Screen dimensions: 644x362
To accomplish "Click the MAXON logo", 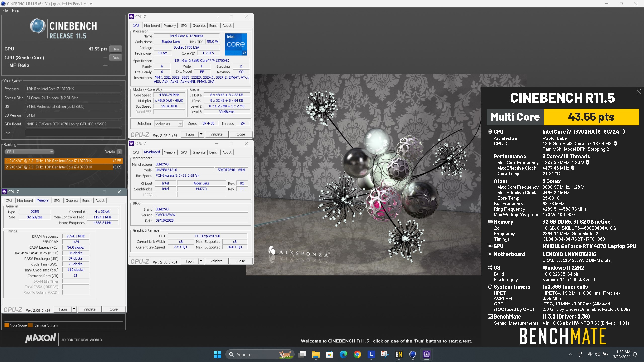I will 41,338.
